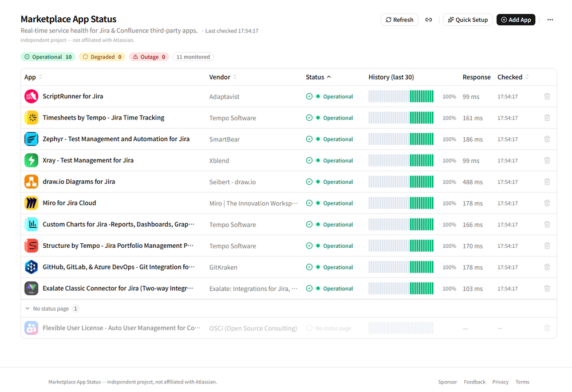Screen dimensions: 572x392
Task: Click the Custom Charts for Jira icon
Action: point(31,224)
